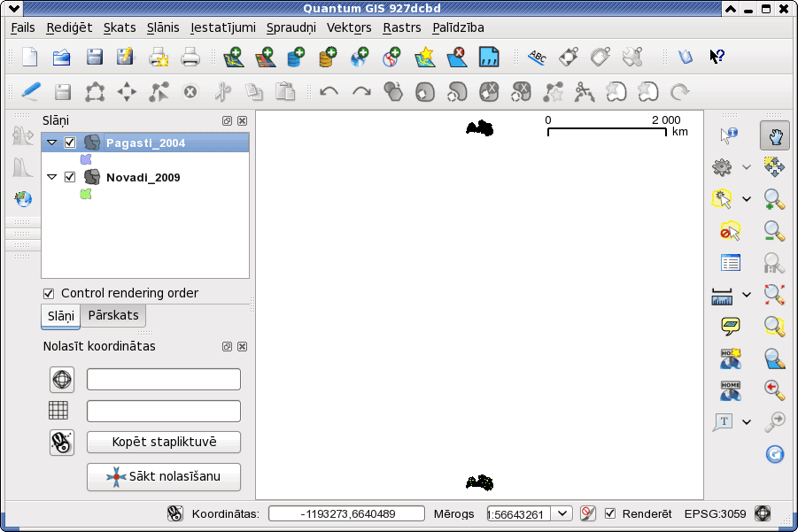Zoom to last extent
Screen dimensions: 798x532
click(774, 389)
